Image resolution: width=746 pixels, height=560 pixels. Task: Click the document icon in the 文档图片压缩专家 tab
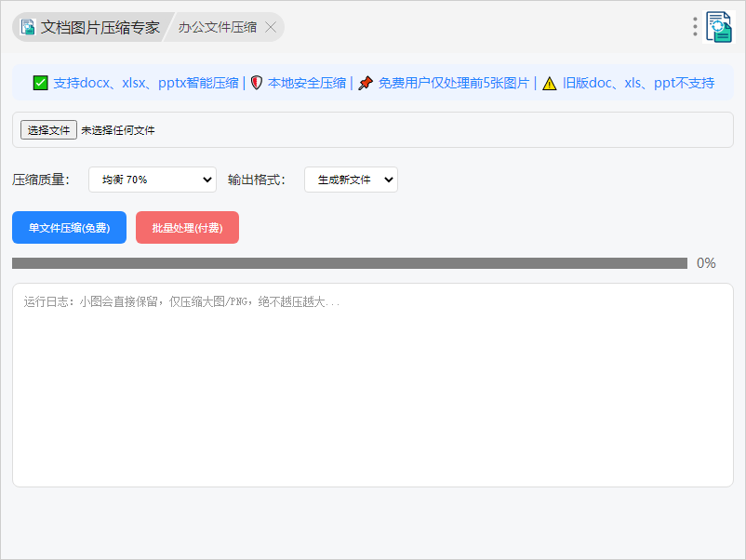click(28, 27)
